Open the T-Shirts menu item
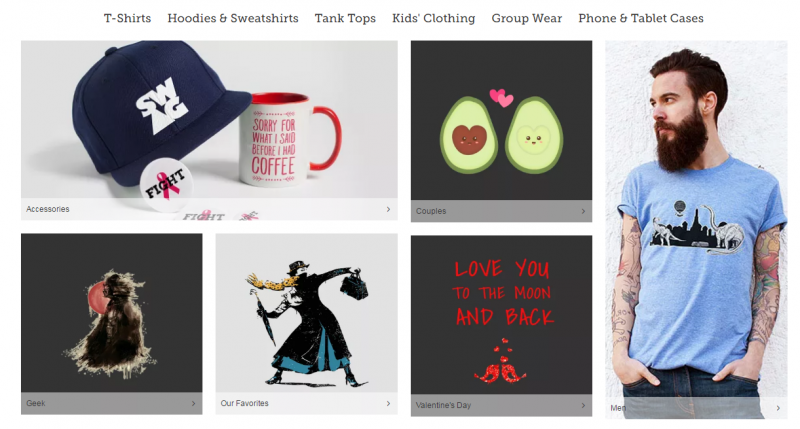The width and height of the screenshot is (800, 429). click(128, 18)
